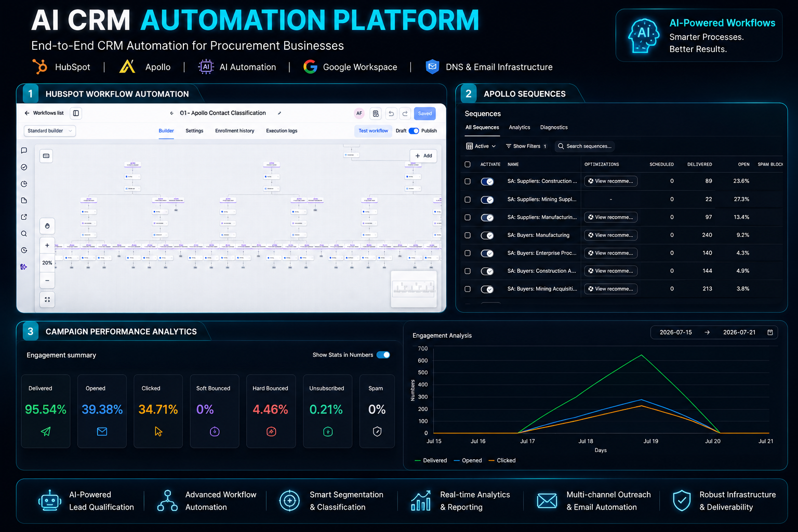798x532 pixels.
Task: Click the Add button on workflow canvas
Action: 424,156
